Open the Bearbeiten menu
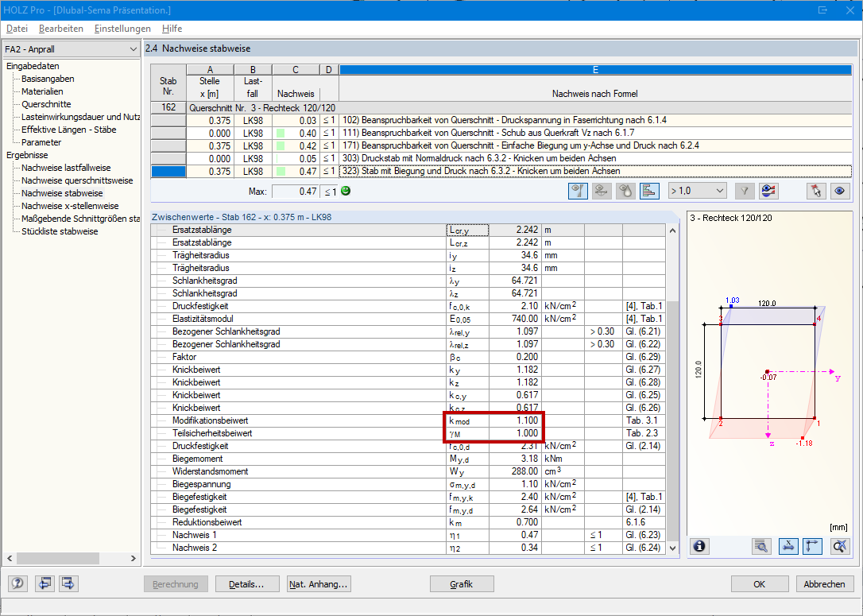 click(61, 29)
